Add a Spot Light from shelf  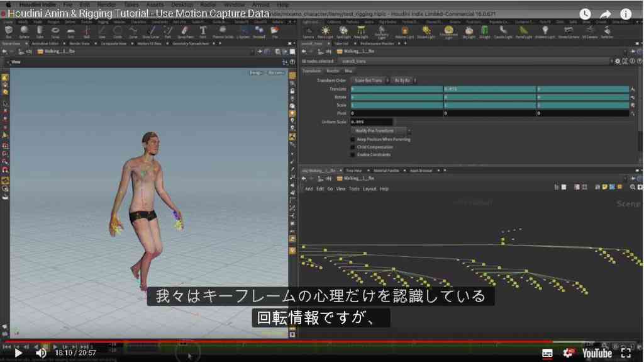[343, 31]
